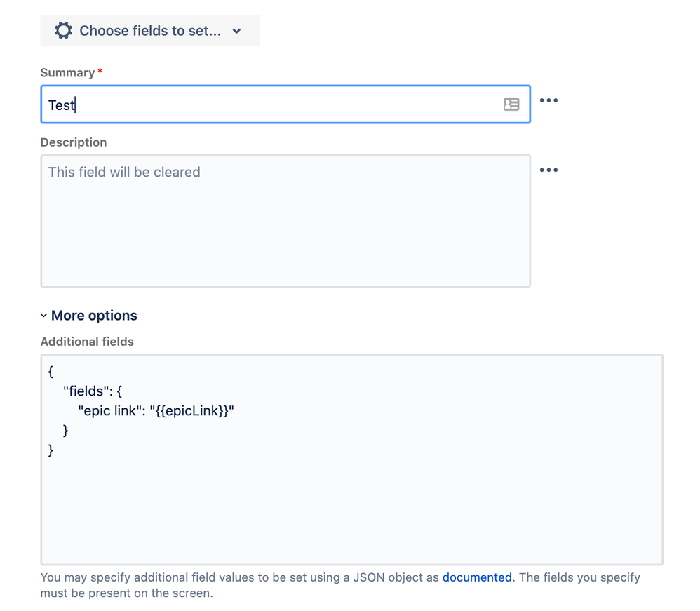Click into the Description text area
The height and width of the screenshot is (611, 700).
point(285,221)
